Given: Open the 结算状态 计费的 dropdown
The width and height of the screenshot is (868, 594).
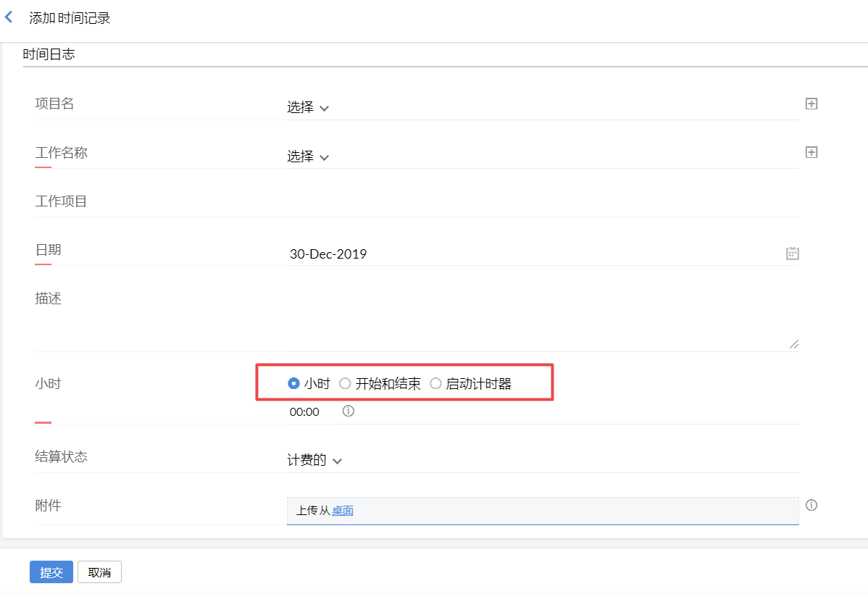Looking at the screenshot, I should click(x=314, y=461).
